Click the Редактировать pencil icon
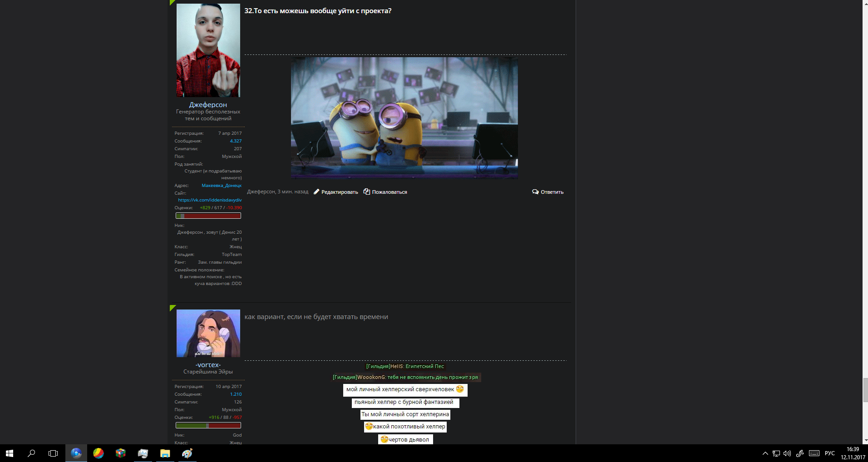Image resolution: width=868 pixels, height=462 pixels. tap(316, 192)
